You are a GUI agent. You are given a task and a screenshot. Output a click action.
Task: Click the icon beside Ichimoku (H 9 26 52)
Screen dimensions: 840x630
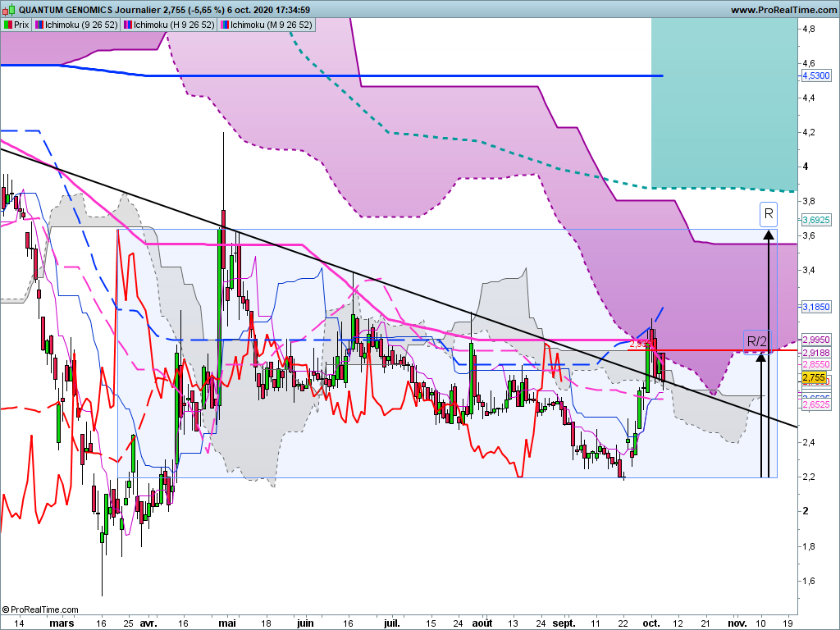pyautogui.click(x=127, y=25)
